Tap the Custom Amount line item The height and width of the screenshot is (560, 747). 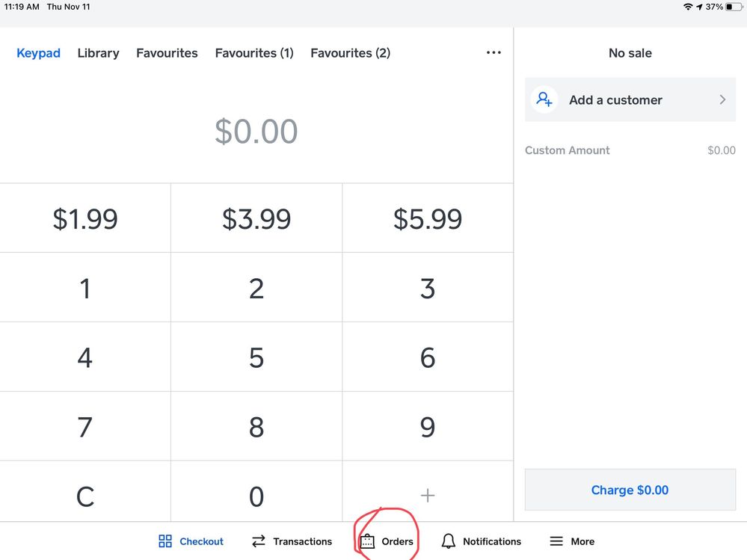tap(630, 150)
